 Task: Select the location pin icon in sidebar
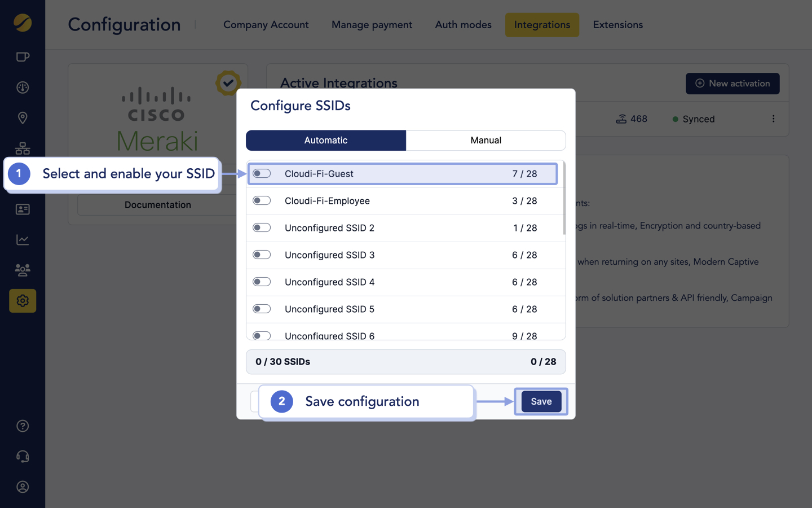pyautogui.click(x=22, y=117)
